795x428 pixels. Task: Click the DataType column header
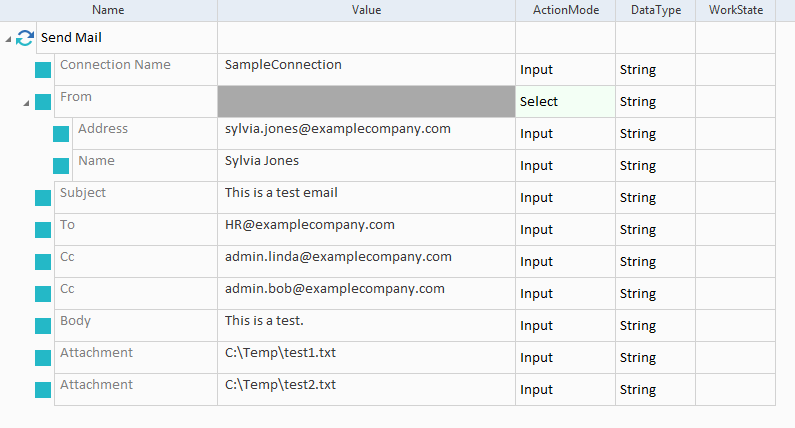tap(655, 10)
